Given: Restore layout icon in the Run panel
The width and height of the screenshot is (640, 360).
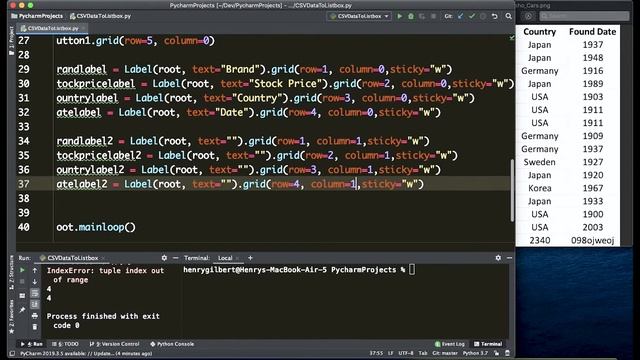Looking at the screenshot, I should pos(22,296).
